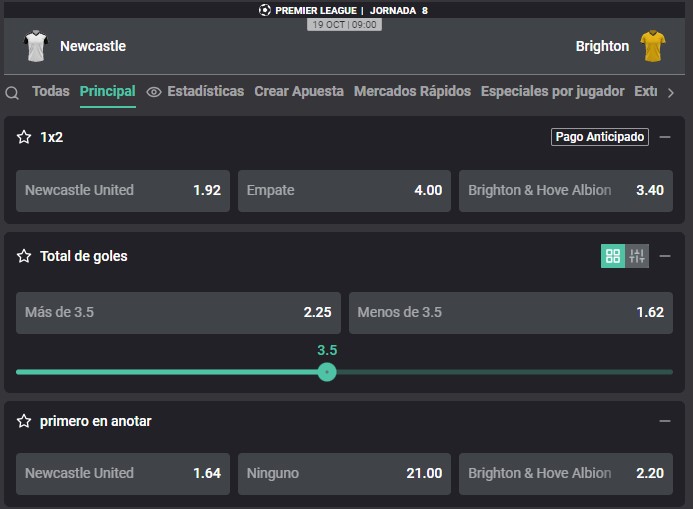Viewport: 693px width, 509px height.
Task: Bet on Empate at 4.00
Action: pos(344,190)
